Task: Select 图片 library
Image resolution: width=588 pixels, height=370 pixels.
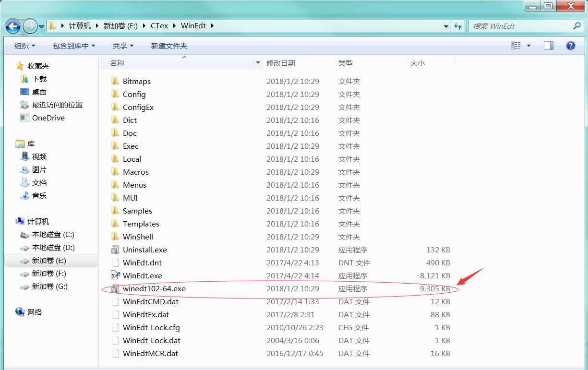Action: point(39,169)
